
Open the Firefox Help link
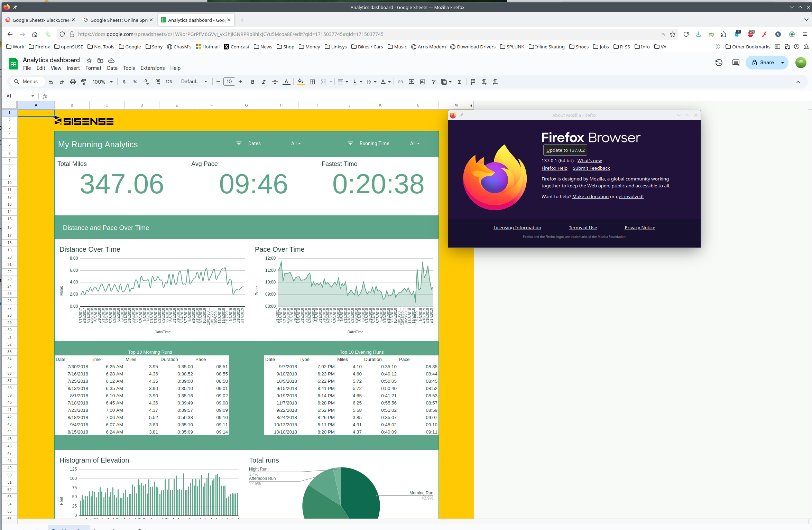point(554,168)
